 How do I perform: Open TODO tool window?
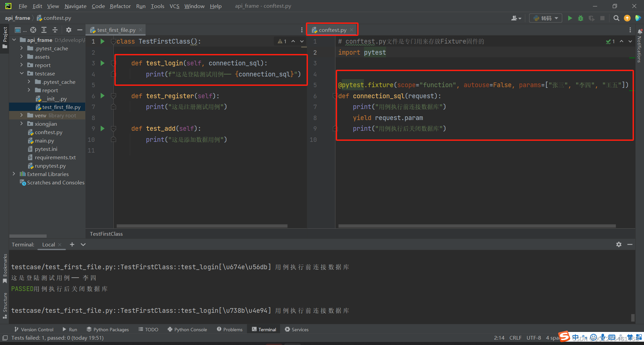148,330
